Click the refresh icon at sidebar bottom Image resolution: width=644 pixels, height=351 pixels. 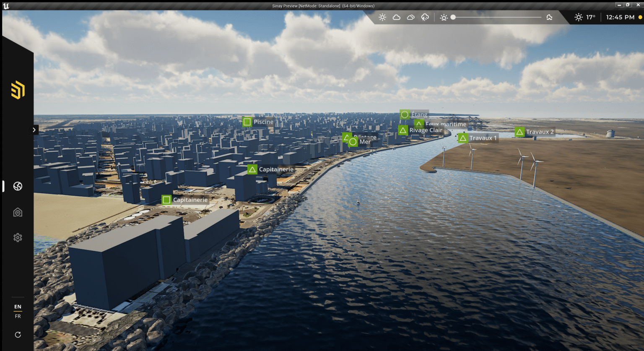pyautogui.click(x=18, y=335)
